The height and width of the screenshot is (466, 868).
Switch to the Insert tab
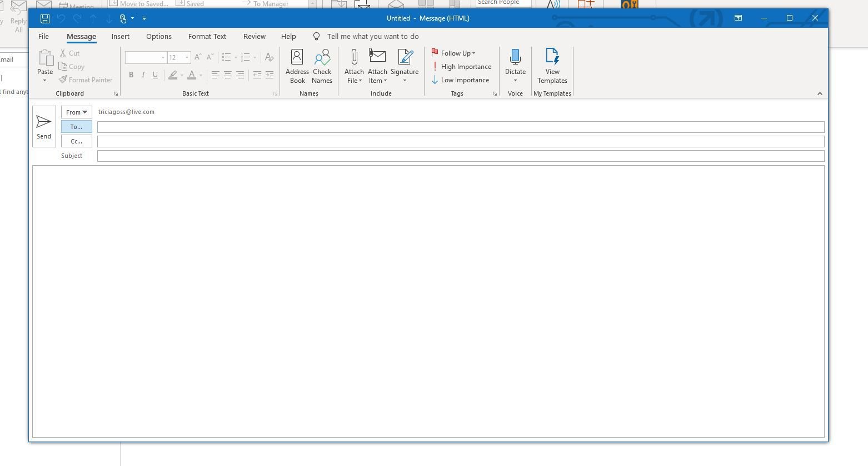tap(121, 36)
